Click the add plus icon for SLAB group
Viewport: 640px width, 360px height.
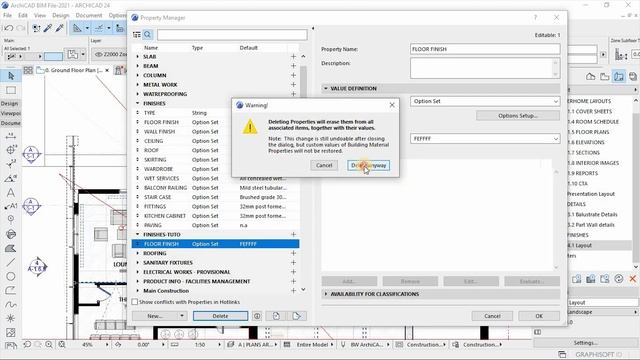(293, 56)
